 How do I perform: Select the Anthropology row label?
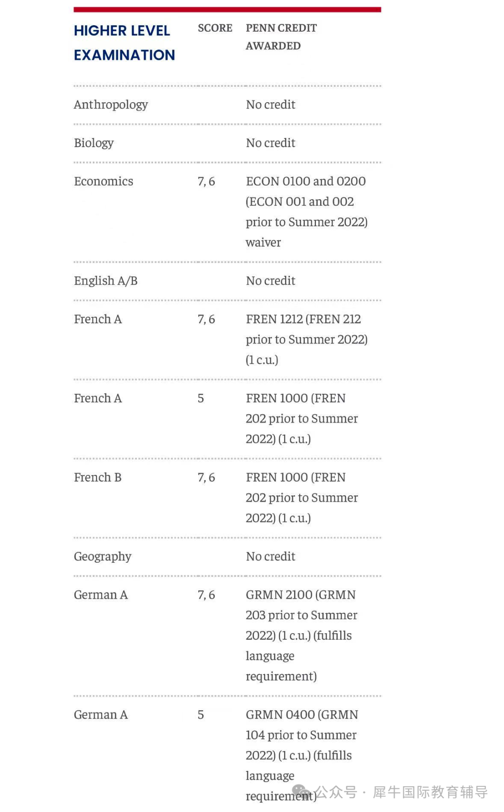pos(111,105)
